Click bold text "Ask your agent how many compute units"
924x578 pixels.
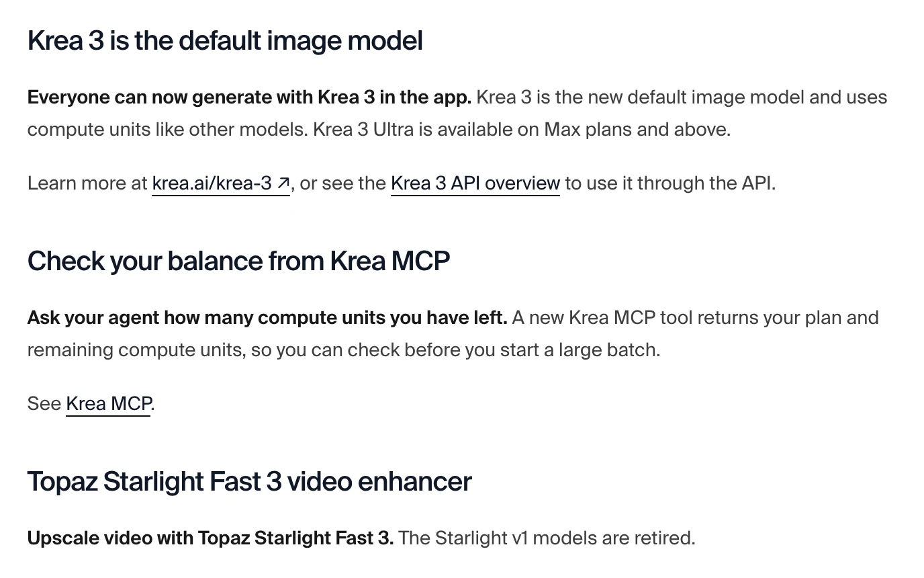click(x=195, y=317)
